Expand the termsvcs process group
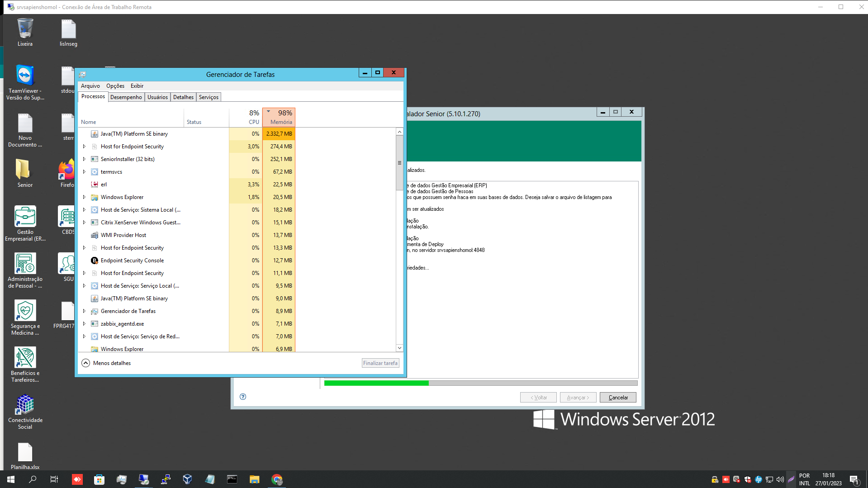The height and width of the screenshot is (488, 868). point(84,172)
